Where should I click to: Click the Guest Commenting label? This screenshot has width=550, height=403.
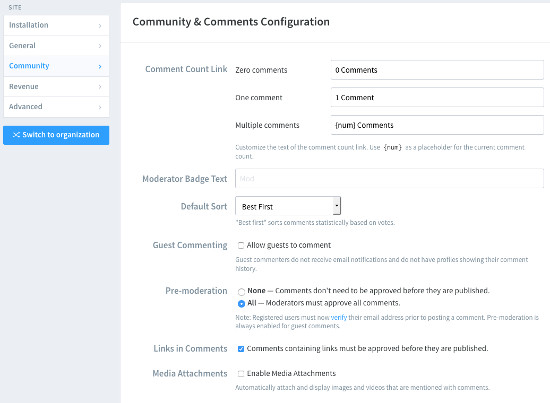190,245
